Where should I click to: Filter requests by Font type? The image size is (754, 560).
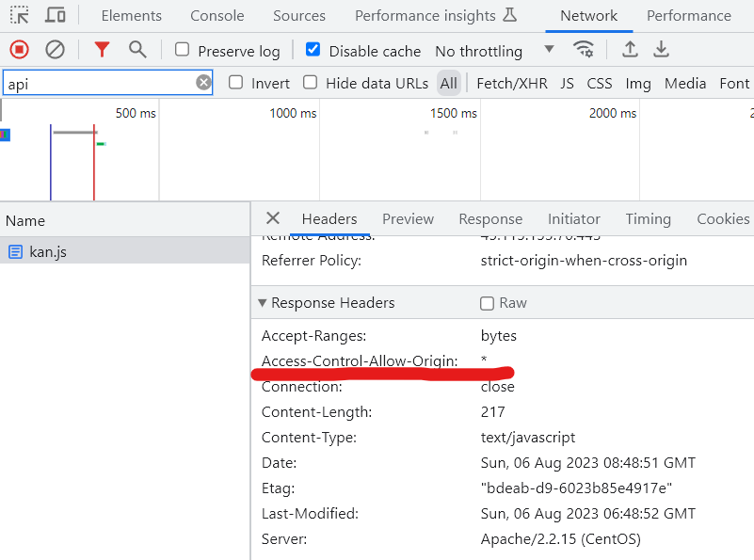(734, 84)
